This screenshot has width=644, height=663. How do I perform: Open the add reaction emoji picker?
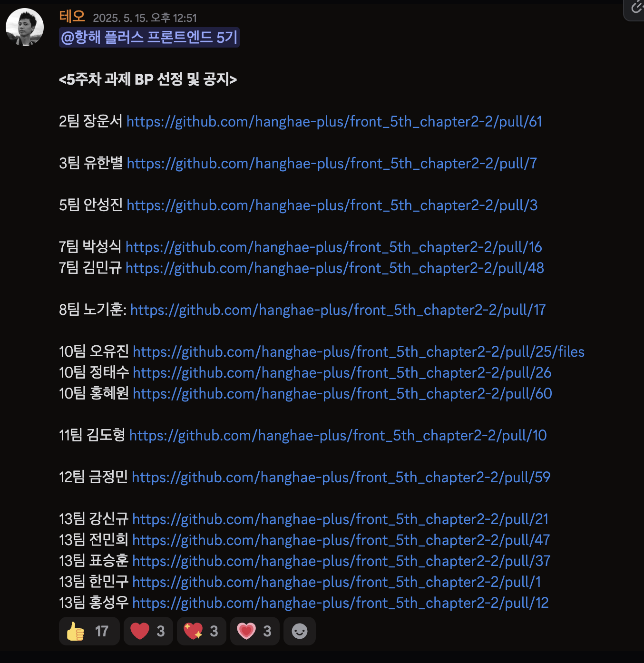(300, 631)
